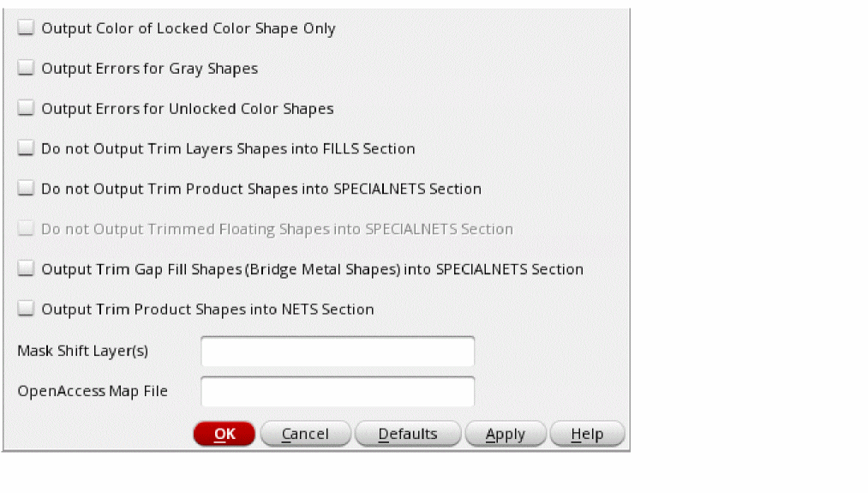Click the "Mask Shift Layer(s)" label text
This screenshot has height=493, width=868.
pos(82,352)
